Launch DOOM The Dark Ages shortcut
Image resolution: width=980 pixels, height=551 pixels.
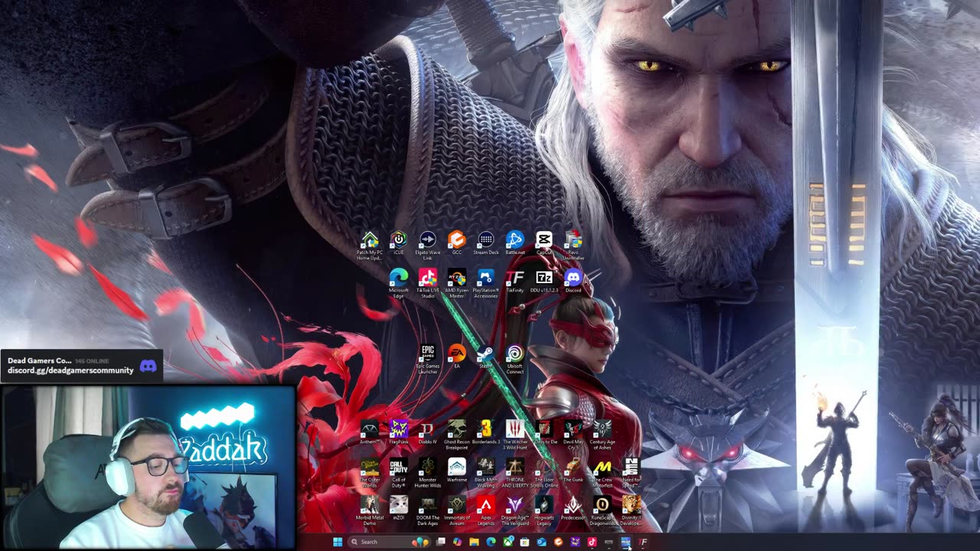[427, 510]
